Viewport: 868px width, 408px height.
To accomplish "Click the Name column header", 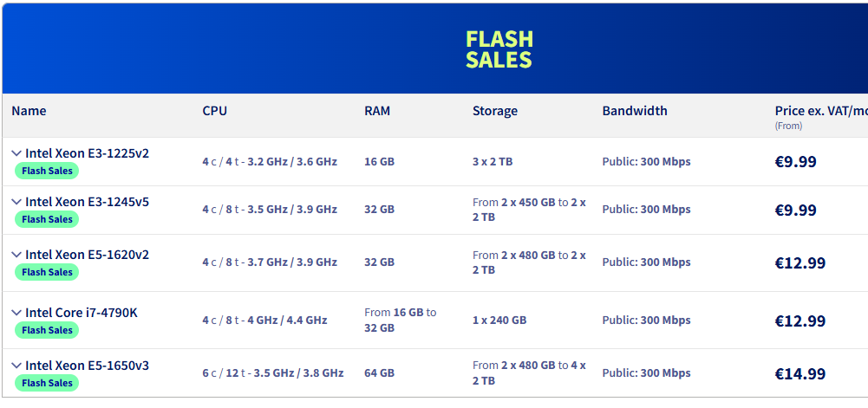I will pyautogui.click(x=29, y=111).
